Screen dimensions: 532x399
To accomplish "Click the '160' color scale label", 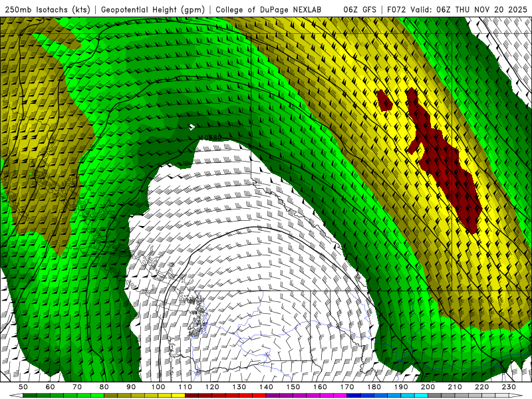I will point(320,387).
